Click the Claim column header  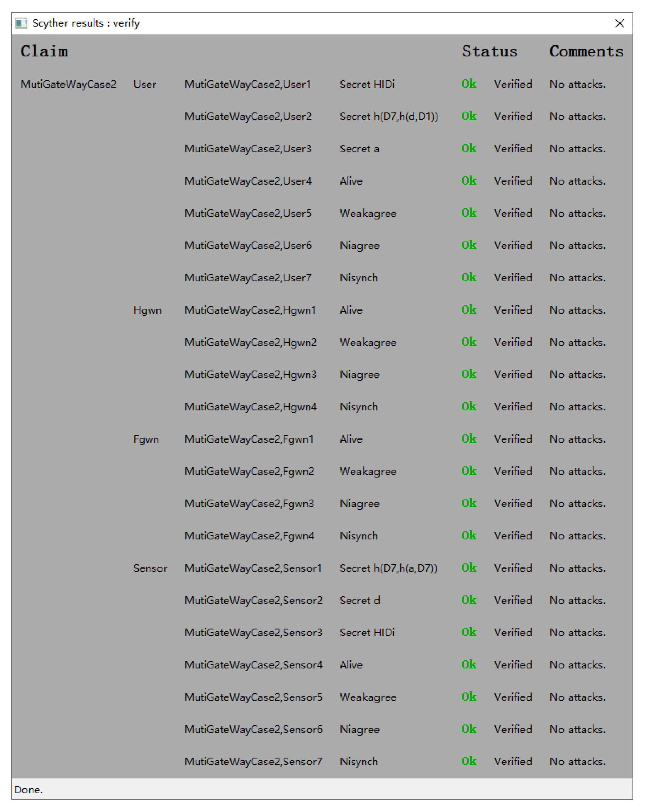(x=44, y=51)
